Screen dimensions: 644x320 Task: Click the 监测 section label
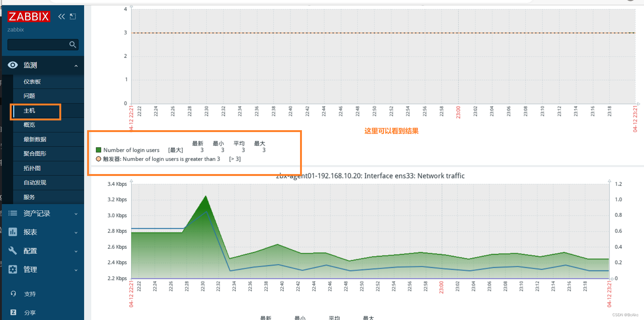(x=30, y=65)
